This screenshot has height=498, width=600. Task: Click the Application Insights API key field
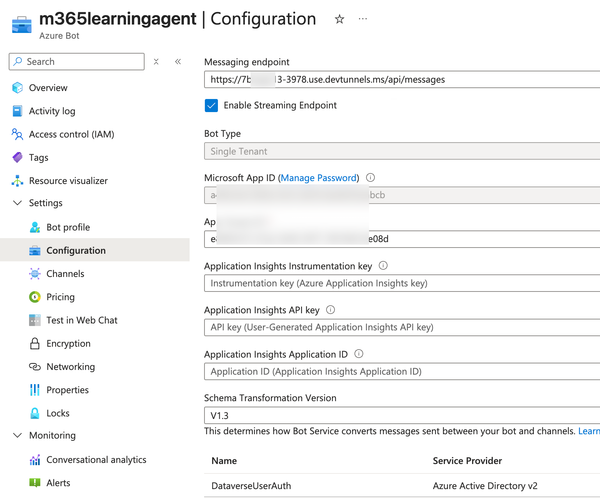point(402,327)
